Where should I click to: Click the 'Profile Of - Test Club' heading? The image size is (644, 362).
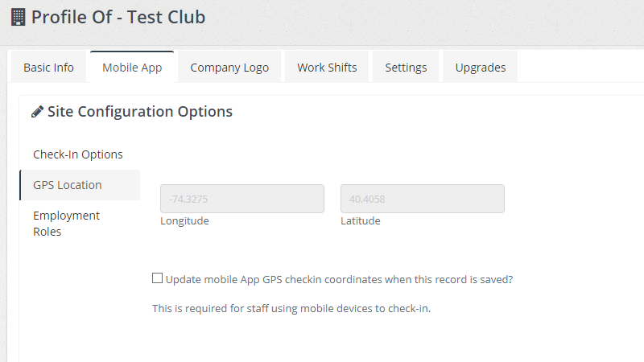pyautogui.click(x=118, y=17)
